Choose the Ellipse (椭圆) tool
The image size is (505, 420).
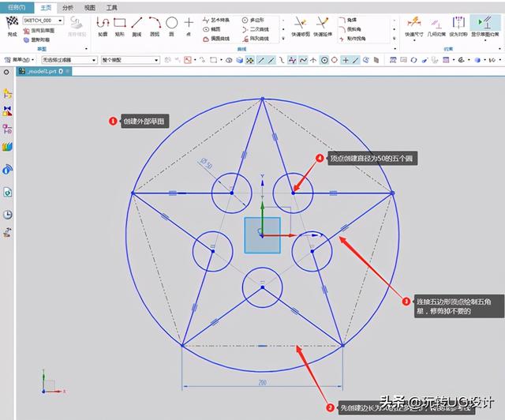tap(212, 29)
